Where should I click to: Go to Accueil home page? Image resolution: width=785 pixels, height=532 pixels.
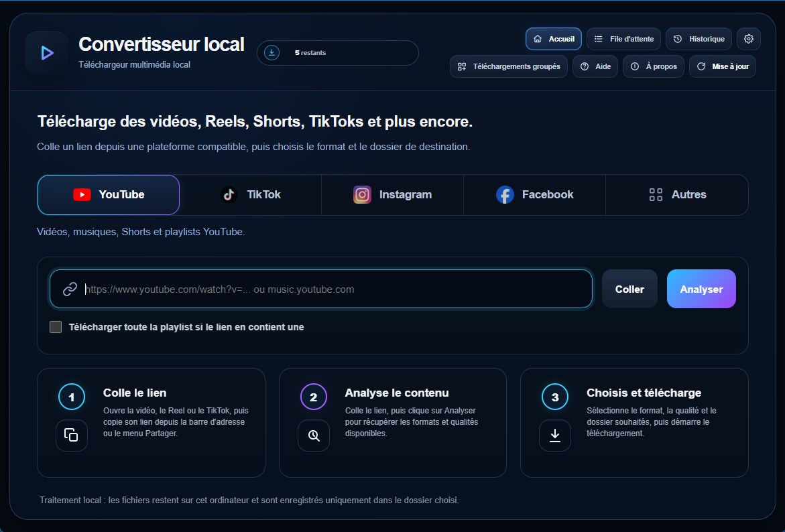[554, 39]
